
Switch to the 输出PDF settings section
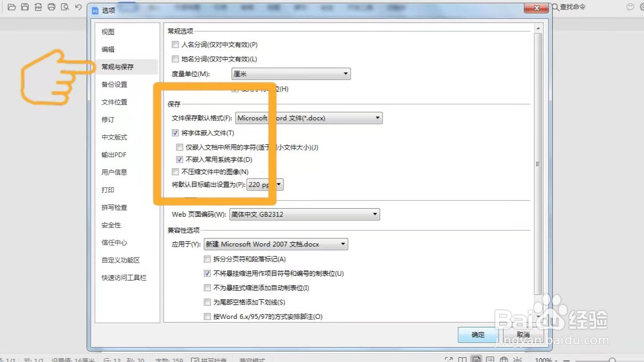pos(115,154)
